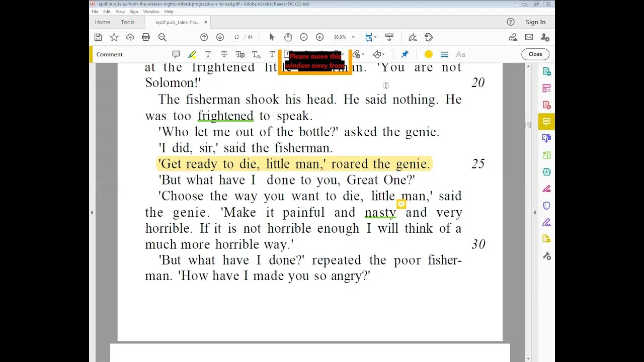Open the Combine Files tool in sidebar
Screen dimensions: 644x362
tap(546, 138)
